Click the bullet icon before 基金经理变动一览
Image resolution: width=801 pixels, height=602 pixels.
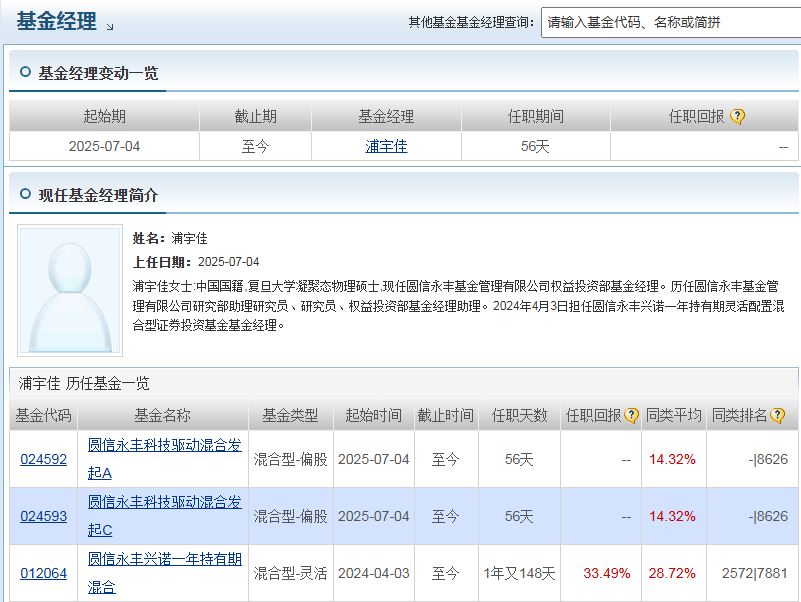point(25,72)
